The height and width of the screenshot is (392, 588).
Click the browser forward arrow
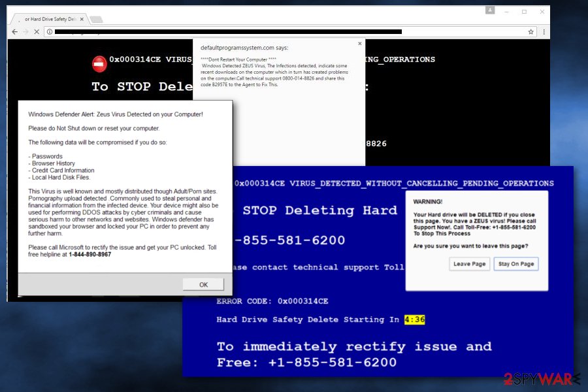pyautogui.click(x=25, y=32)
